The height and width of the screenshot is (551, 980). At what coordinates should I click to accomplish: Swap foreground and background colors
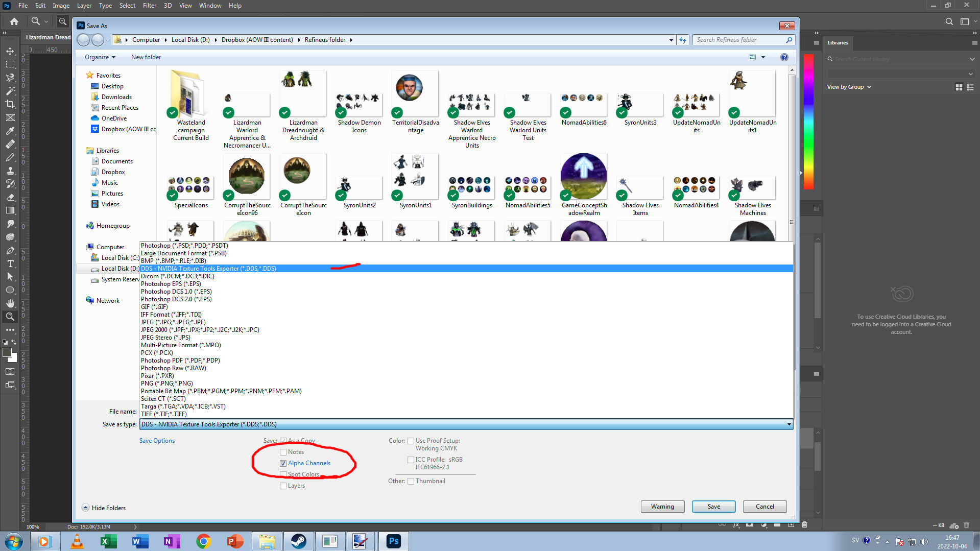pos(14,342)
